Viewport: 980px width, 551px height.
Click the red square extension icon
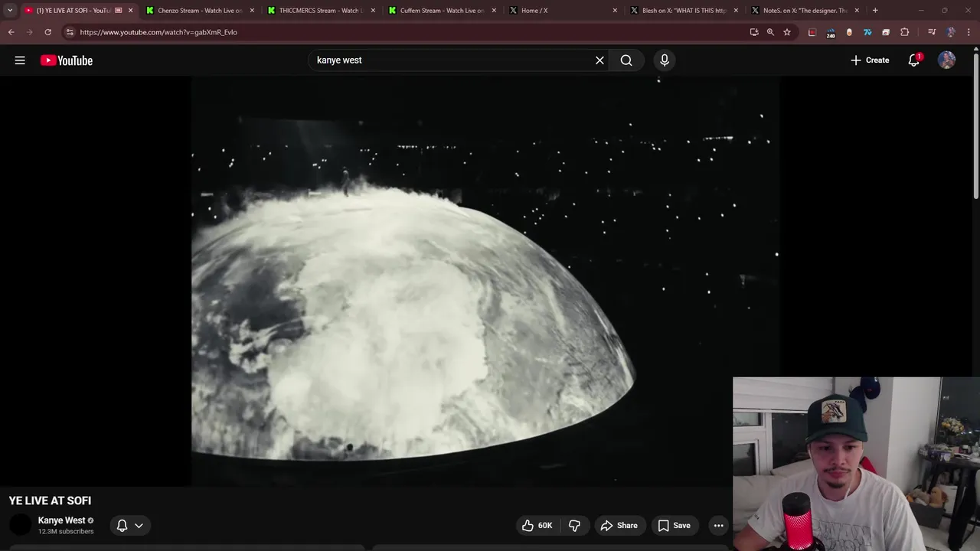[812, 32]
